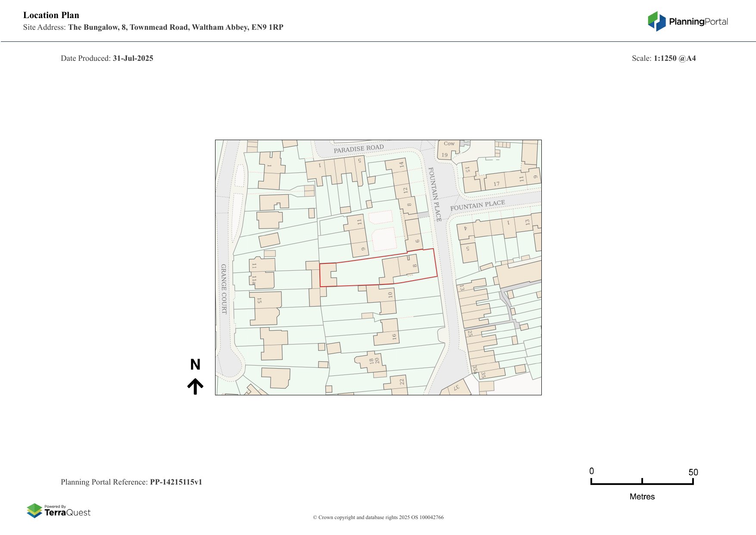Click the Grange Court street label
The height and width of the screenshot is (535, 756).
[x=224, y=289]
